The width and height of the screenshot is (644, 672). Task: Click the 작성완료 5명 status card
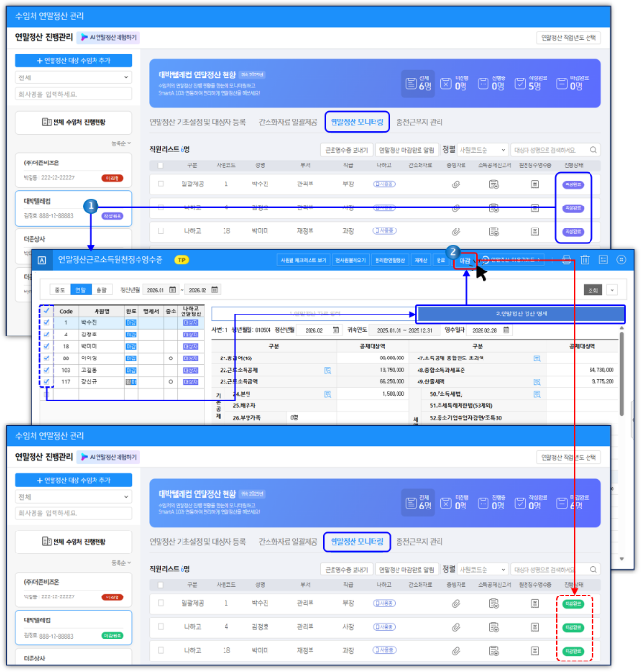coord(531,83)
